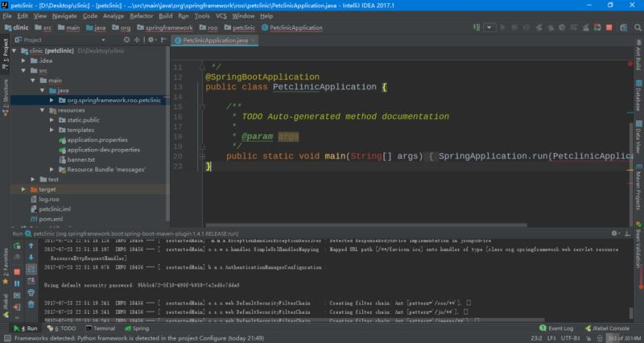Select banner.txt in project tree
Screen dimensions: 644x343
(x=81, y=159)
